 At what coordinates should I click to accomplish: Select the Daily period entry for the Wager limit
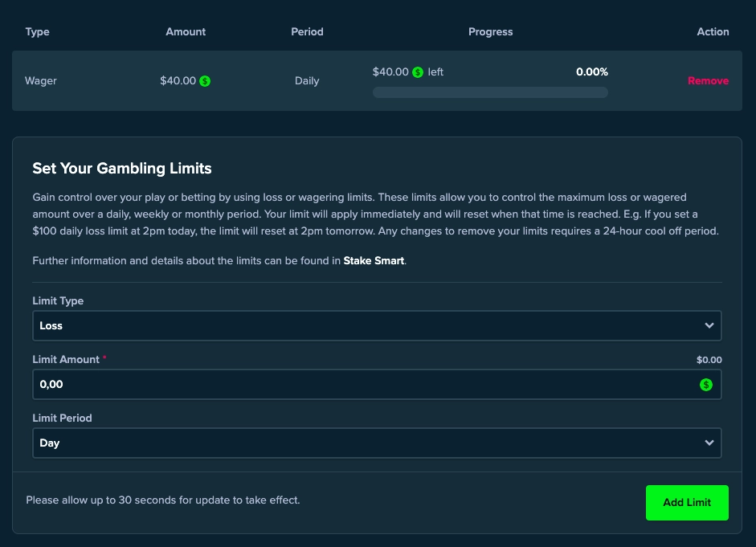(x=307, y=80)
